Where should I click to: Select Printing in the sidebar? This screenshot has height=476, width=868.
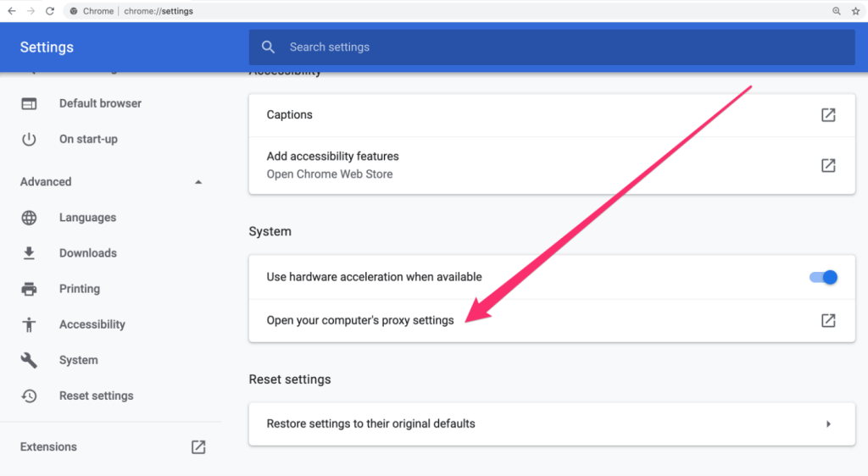point(79,289)
